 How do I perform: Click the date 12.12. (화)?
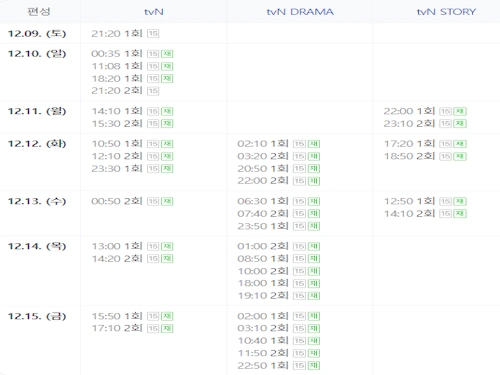[37, 144]
